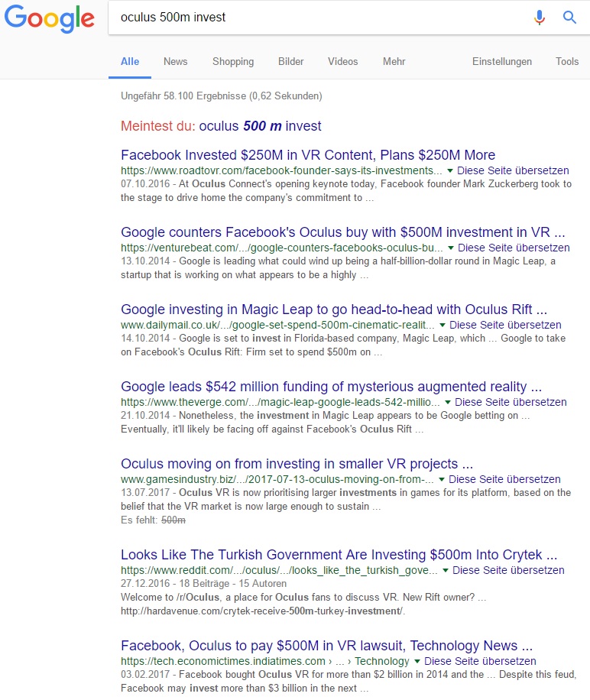Translate the reddit.com result page
The width and height of the screenshot is (590, 700).
pyautogui.click(x=508, y=571)
